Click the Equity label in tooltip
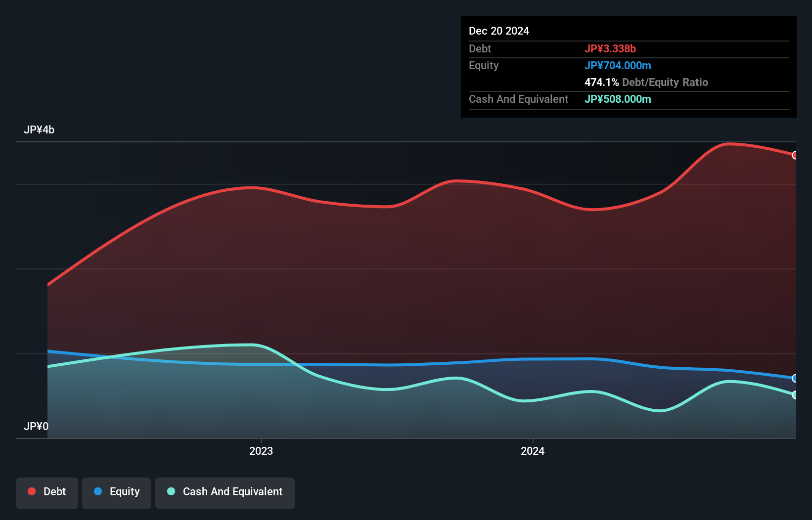The width and height of the screenshot is (812, 520). tap(484, 65)
